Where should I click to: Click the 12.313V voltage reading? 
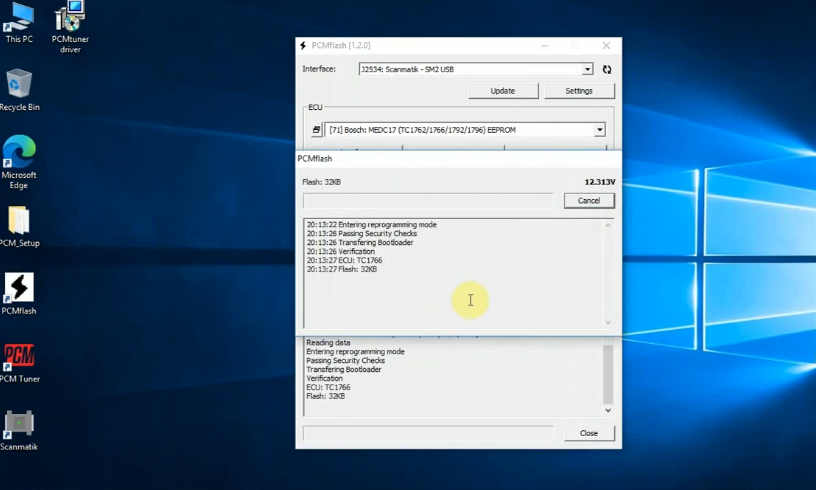coord(600,182)
